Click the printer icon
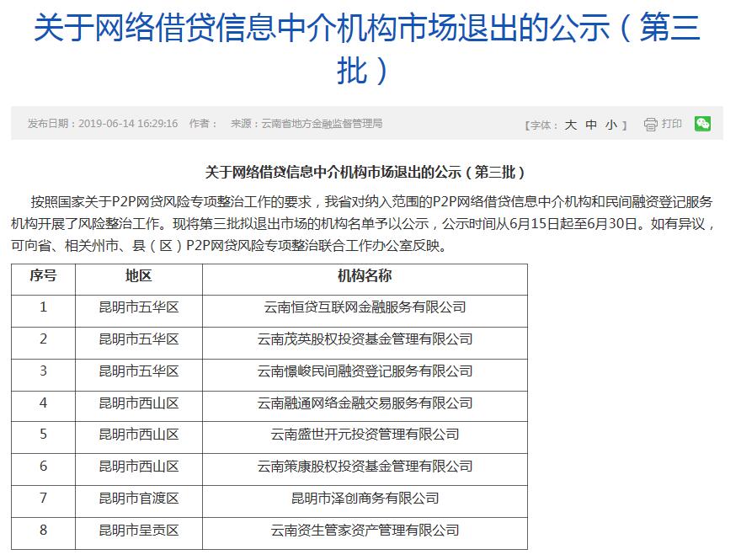Image resolution: width=741 pixels, height=560 pixels. point(650,125)
